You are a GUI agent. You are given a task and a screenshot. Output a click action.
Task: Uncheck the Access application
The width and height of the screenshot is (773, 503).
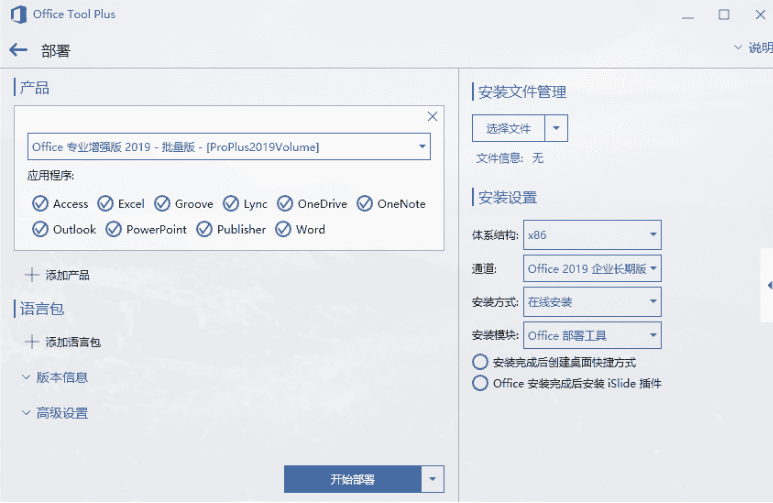pos(40,204)
